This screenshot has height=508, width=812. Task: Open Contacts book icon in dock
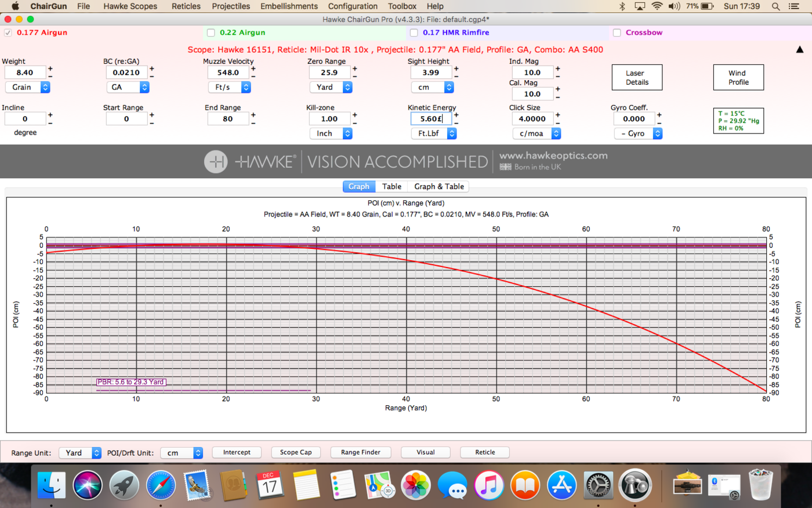pyautogui.click(x=234, y=485)
